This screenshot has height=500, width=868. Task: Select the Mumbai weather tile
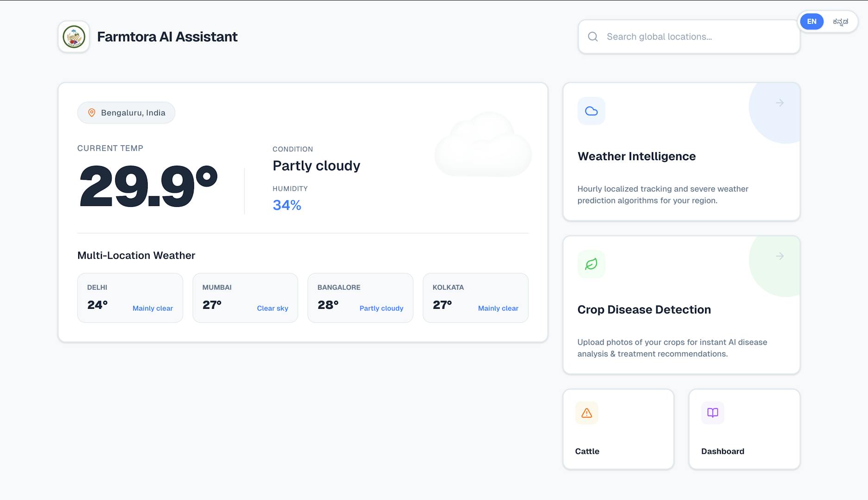click(x=245, y=298)
